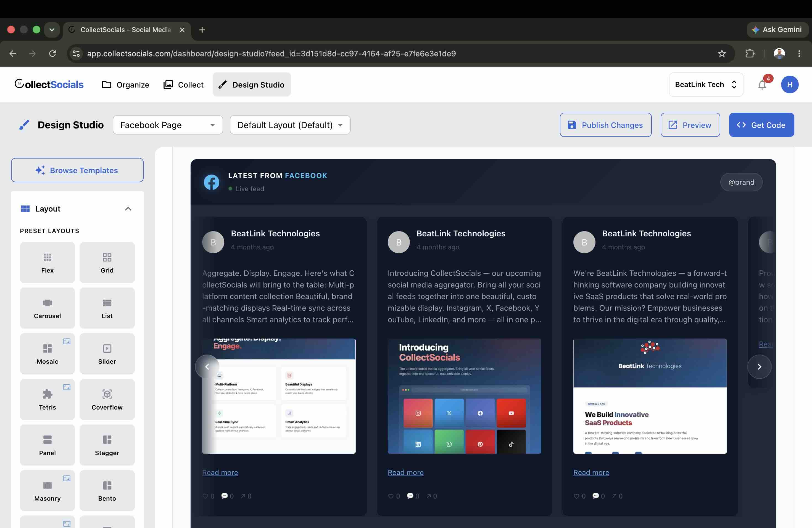Viewport: 812px width, 528px height.
Task: Click the comment icon on second post
Action: [x=410, y=496]
